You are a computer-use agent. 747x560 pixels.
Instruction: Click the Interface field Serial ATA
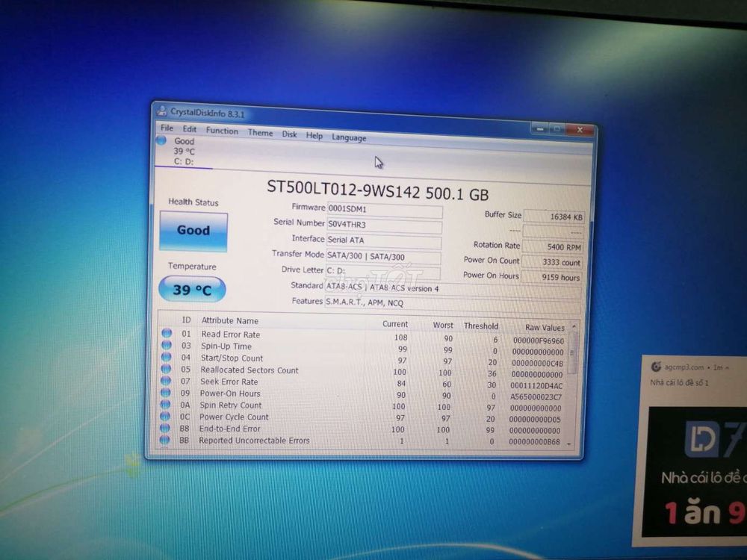click(x=383, y=241)
